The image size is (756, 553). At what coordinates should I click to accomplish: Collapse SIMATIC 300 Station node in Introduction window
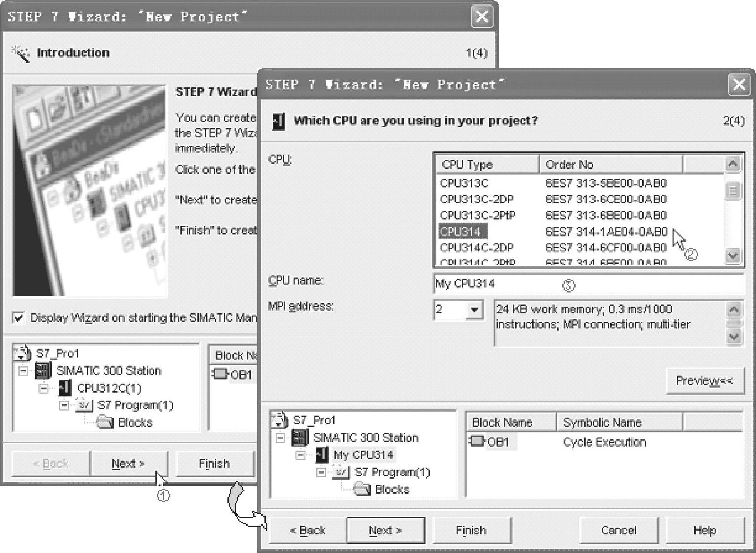coord(23,371)
